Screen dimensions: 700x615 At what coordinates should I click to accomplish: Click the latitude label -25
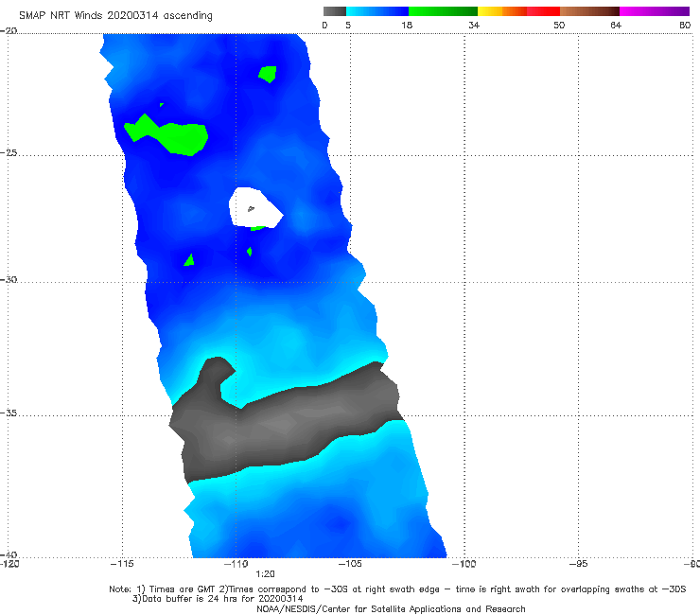coord(9,152)
